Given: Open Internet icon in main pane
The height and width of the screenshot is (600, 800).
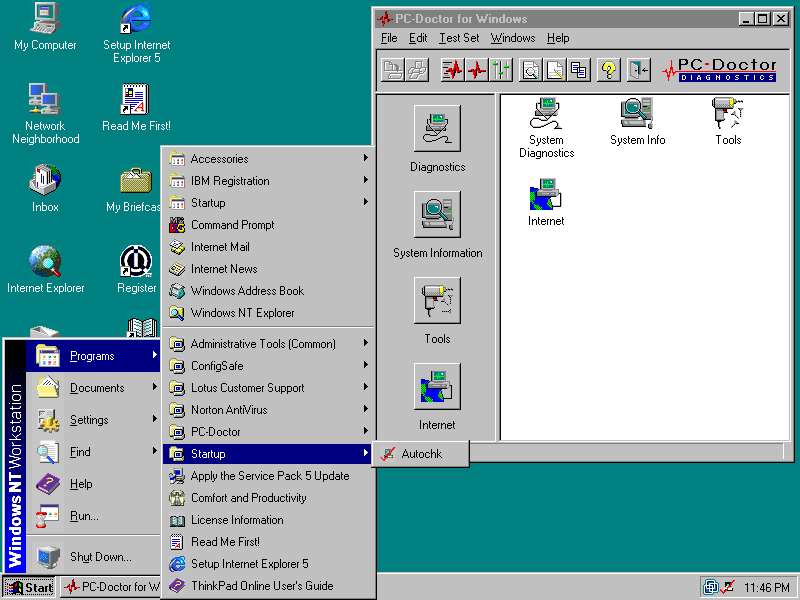Looking at the screenshot, I should 546,202.
